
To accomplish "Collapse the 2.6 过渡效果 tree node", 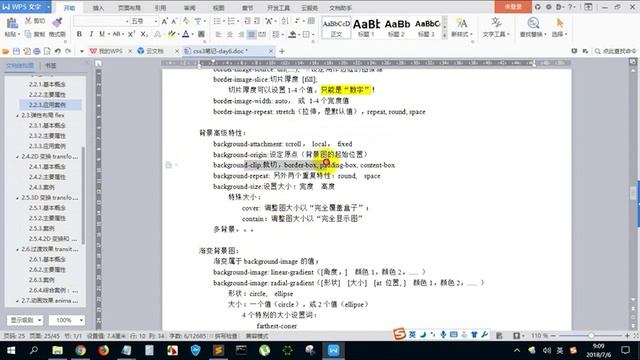I will [x=18, y=249].
